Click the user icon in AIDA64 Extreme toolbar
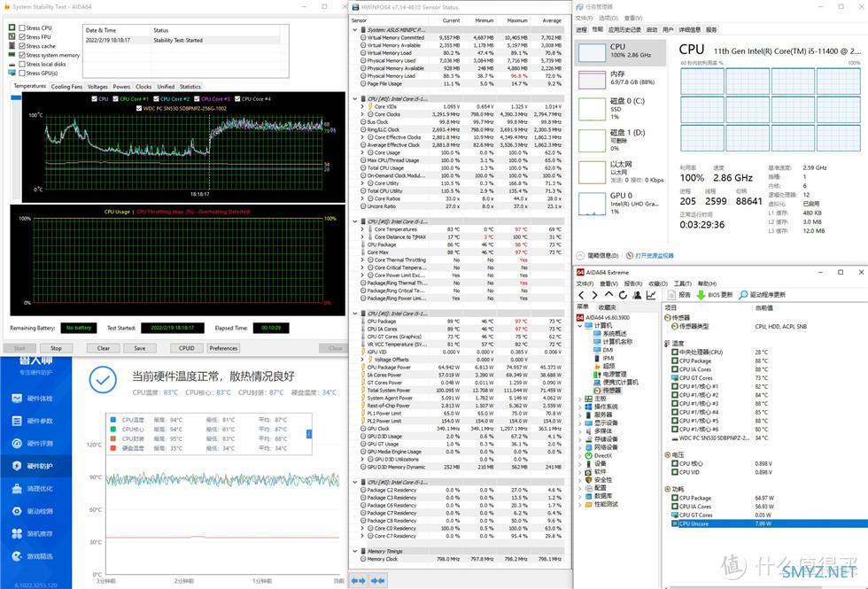 (637, 295)
